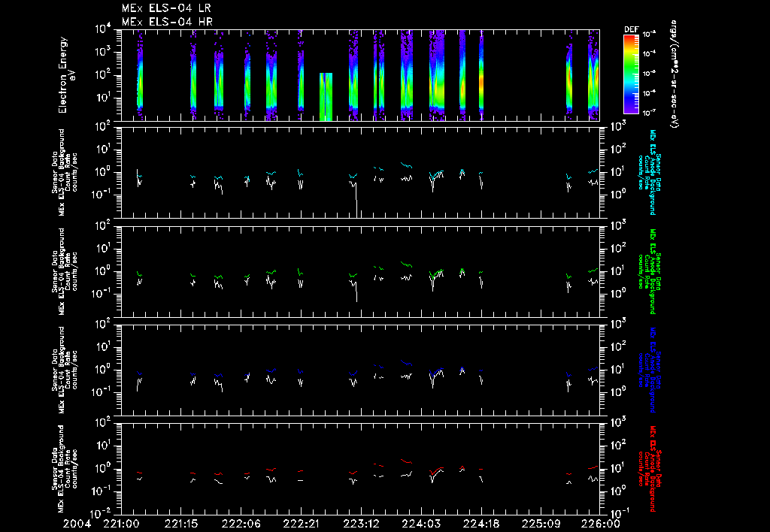Click the "221:00" time axis label
770x532 pixels.
[x=121, y=524]
